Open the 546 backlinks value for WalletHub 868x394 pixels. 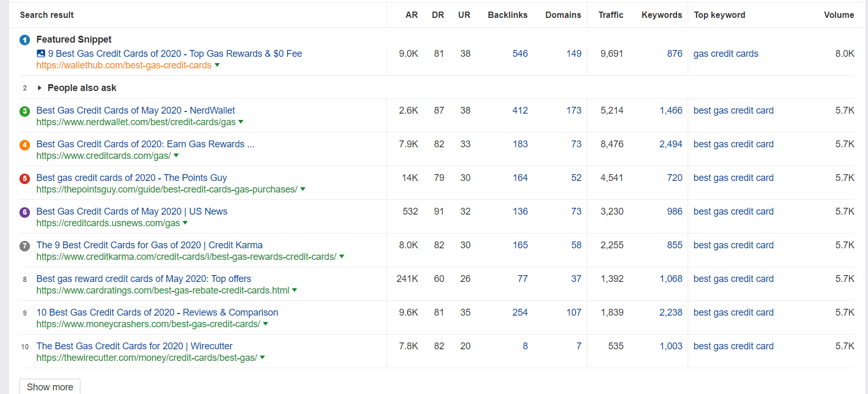(520, 54)
